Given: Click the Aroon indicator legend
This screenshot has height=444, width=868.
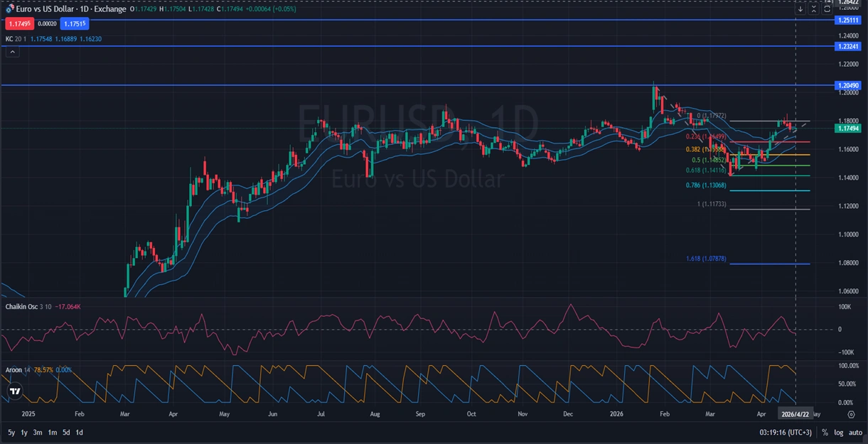Looking at the screenshot, I should click(x=14, y=370).
